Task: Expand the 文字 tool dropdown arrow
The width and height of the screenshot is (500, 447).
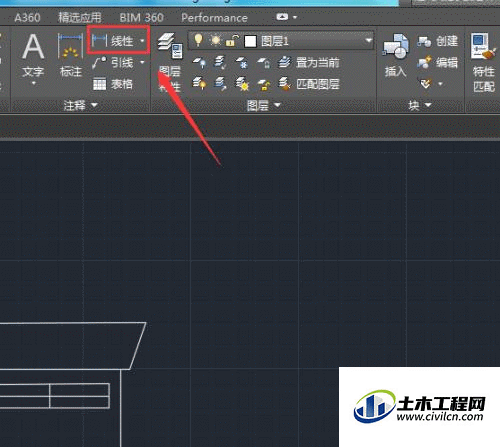Action: [x=33, y=83]
